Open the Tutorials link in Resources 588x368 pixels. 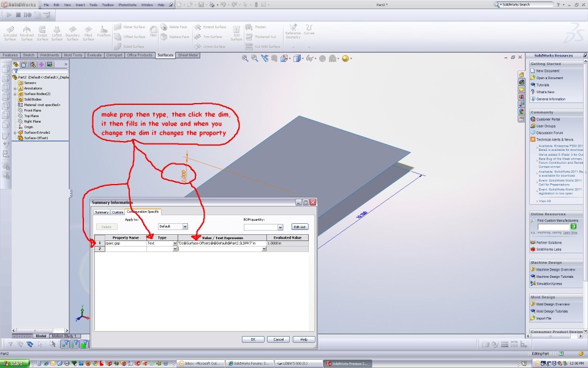click(542, 85)
